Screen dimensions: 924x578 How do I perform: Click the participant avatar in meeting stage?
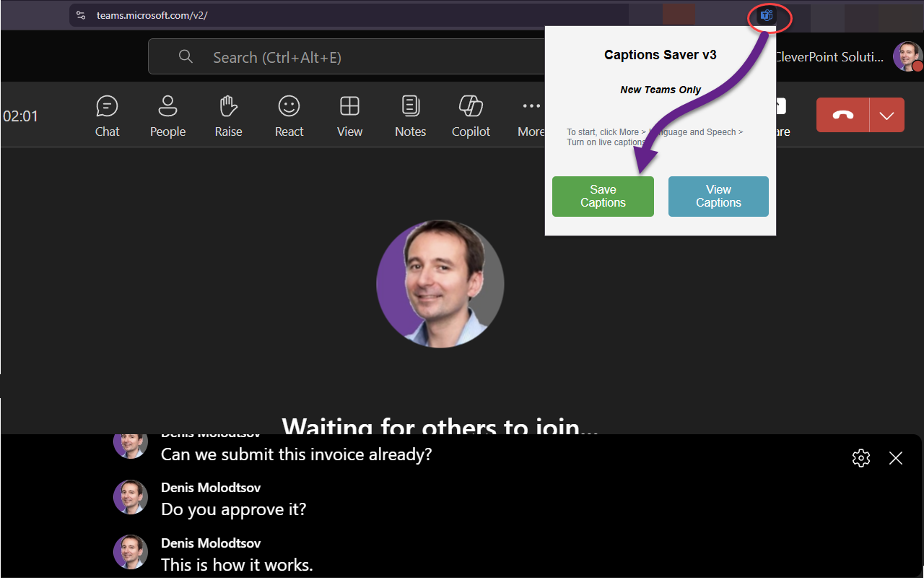tap(440, 284)
